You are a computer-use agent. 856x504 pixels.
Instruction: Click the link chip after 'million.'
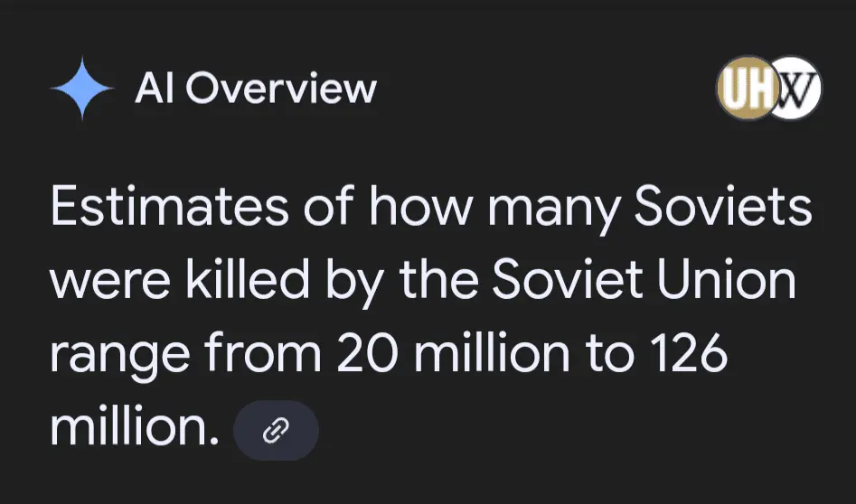tap(276, 431)
